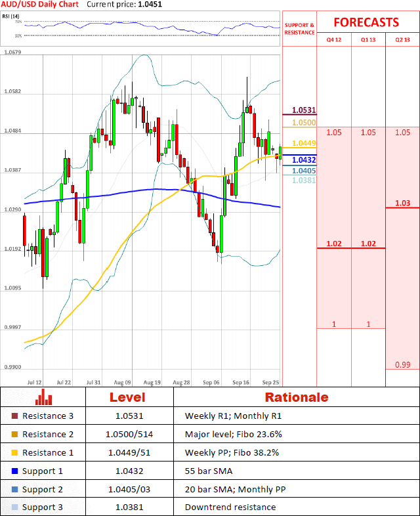Click the blue Support 1 color square
Viewport: 420px width, 516px height.
(x=15, y=471)
